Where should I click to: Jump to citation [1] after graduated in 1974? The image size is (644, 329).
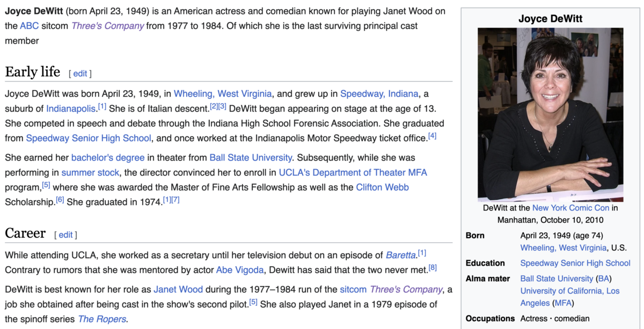tap(167, 200)
